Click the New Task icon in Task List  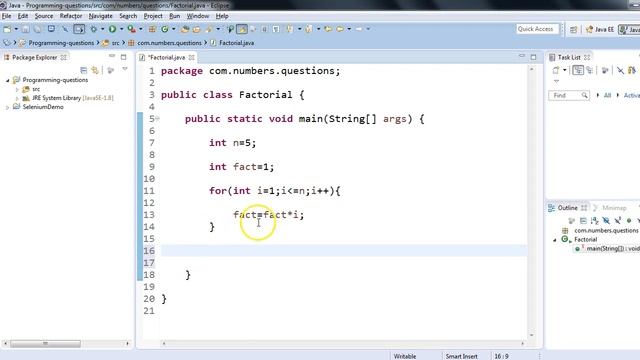556,70
